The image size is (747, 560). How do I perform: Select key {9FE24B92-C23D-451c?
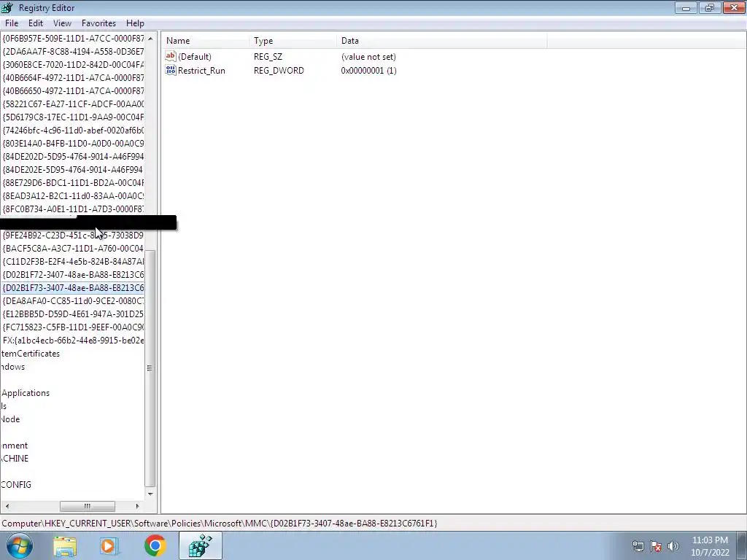coord(73,236)
